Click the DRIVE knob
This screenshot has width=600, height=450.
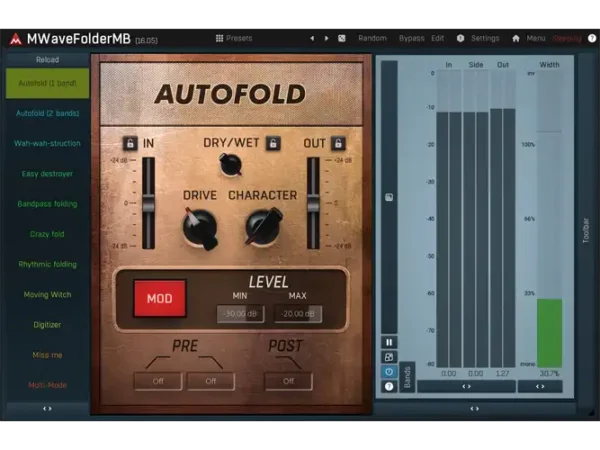coord(200,228)
